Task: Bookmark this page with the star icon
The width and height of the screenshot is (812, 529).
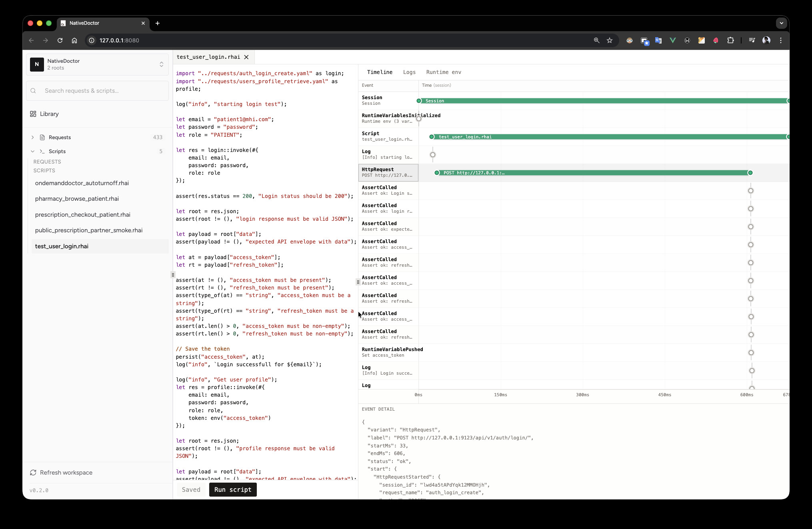Action: [610, 40]
